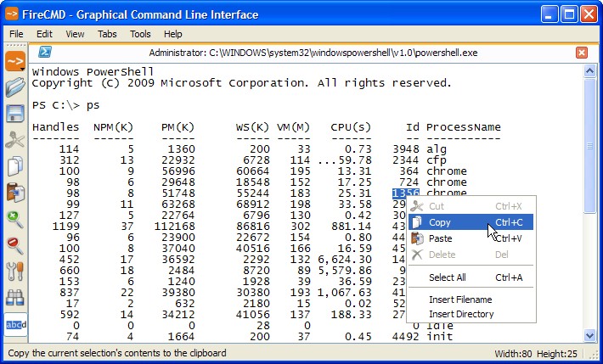Click the FireCMD title bar app icon
This screenshot has width=603, height=364.
click(x=12, y=14)
